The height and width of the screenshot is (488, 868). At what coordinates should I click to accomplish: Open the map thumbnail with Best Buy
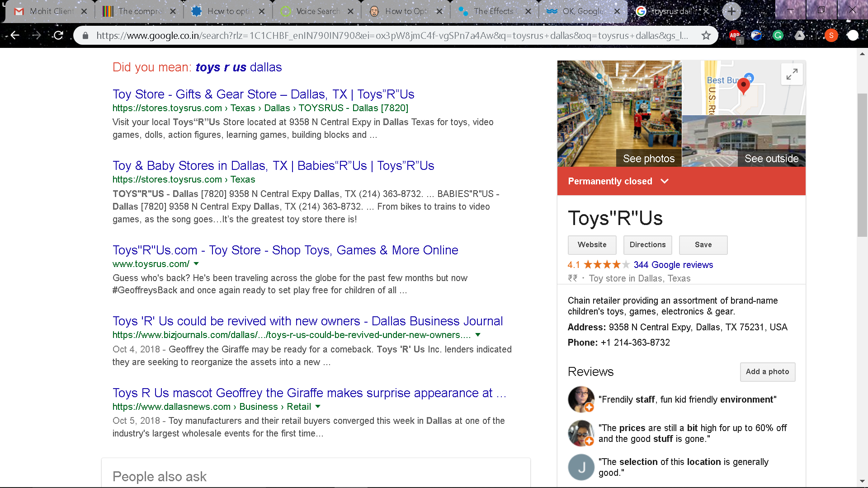744,88
